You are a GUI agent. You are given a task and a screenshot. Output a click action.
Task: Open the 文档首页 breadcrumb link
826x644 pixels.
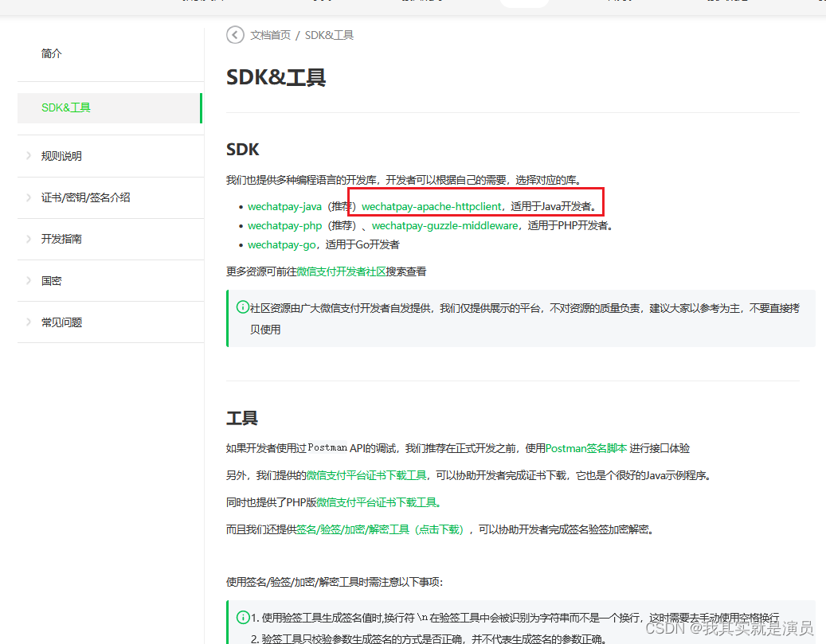coord(270,35)
